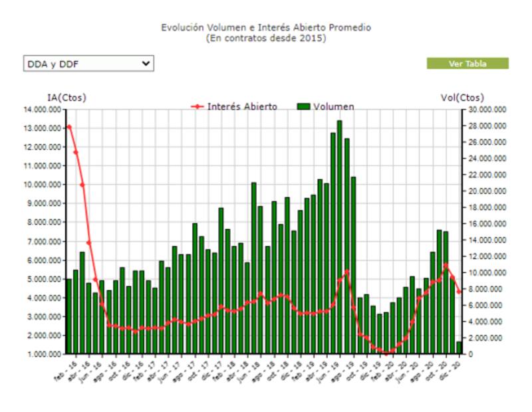532x412 pixels.
Task: Click the red line marker legend icon
Action: [198, 106]
